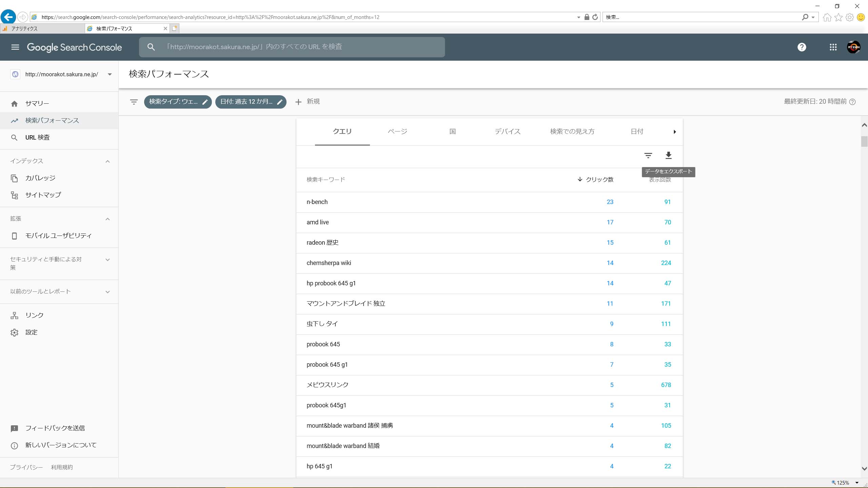Collapse the 拡張 section

coord(107,219)
